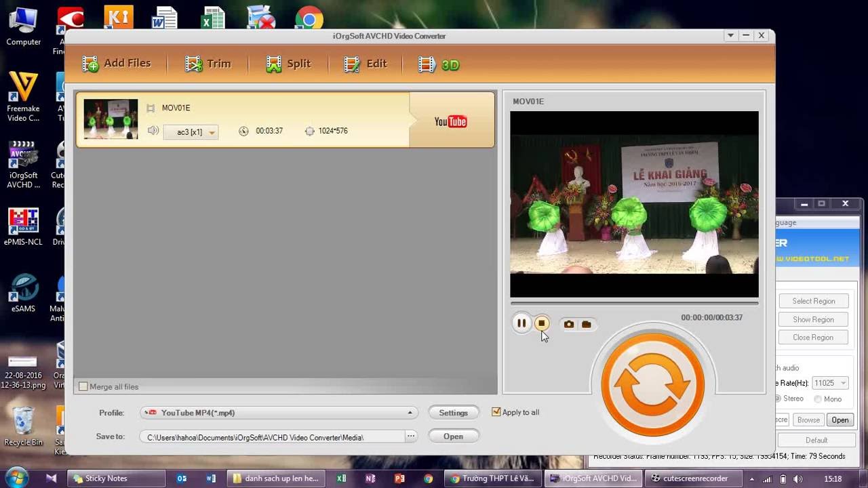Image resolution: width=868 pixels, height=488 pixels.
Task: Open Freemake Video Converter desktop icon
Action: [23, 97]
